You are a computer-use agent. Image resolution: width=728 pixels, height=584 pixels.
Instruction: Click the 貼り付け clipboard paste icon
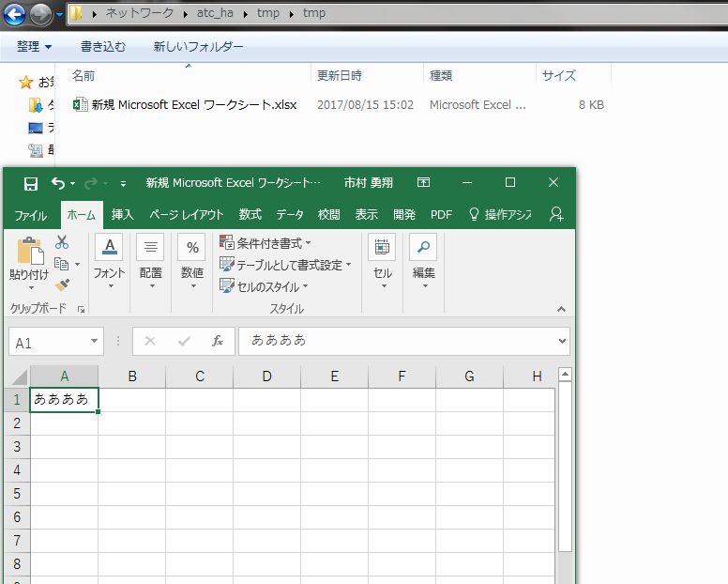click(x=30, y=251)
